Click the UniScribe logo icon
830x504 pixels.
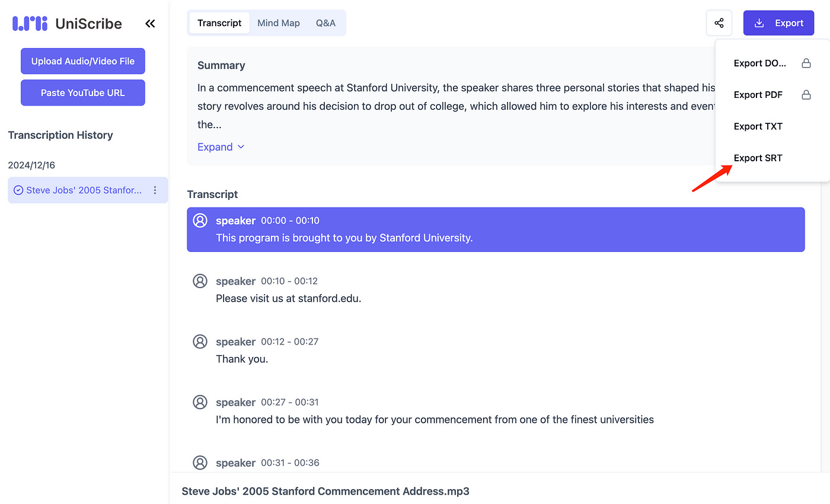(30, 24)
